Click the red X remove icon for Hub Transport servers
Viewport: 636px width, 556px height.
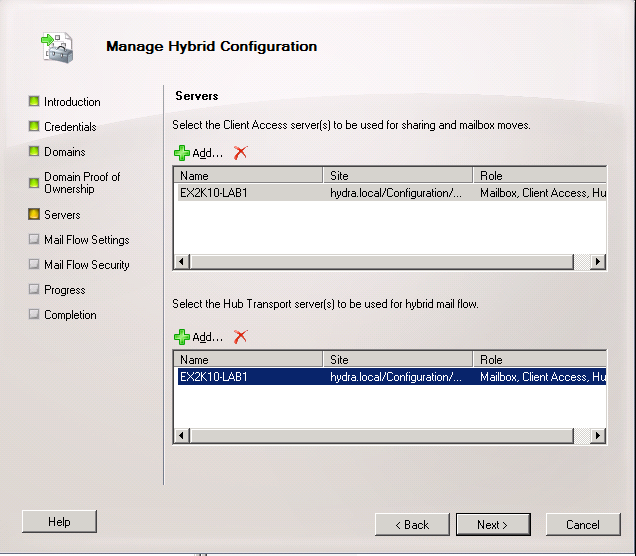241,337
